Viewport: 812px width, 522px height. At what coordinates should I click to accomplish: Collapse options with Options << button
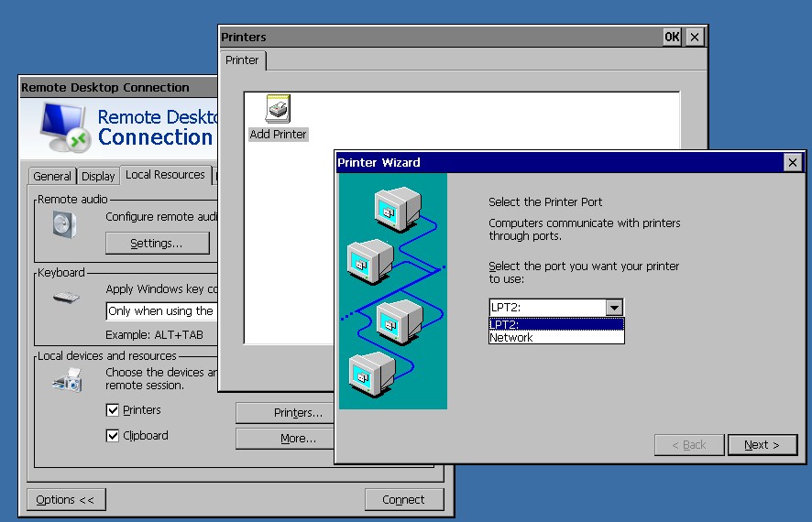click(66, 500)
